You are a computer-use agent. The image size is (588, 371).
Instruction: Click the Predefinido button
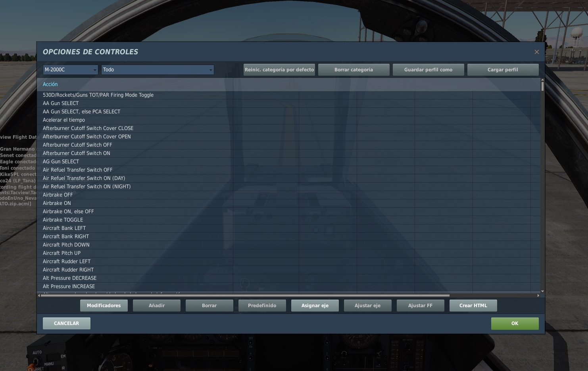click(262, 306)
